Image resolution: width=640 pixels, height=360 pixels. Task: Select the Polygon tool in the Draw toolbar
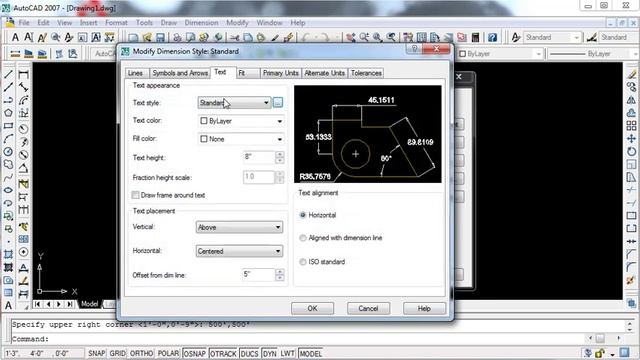point(8,113)
